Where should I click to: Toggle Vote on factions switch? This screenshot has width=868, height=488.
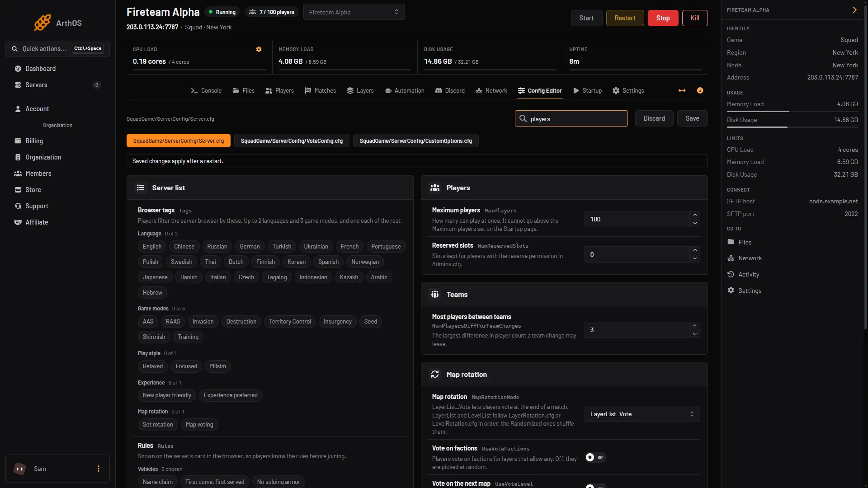click(595, 457)
